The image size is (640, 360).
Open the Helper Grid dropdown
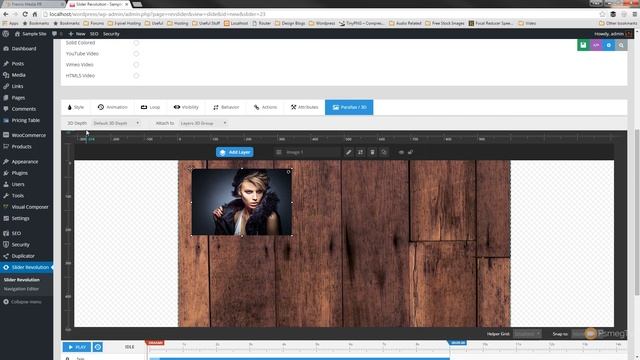(527, 334)
